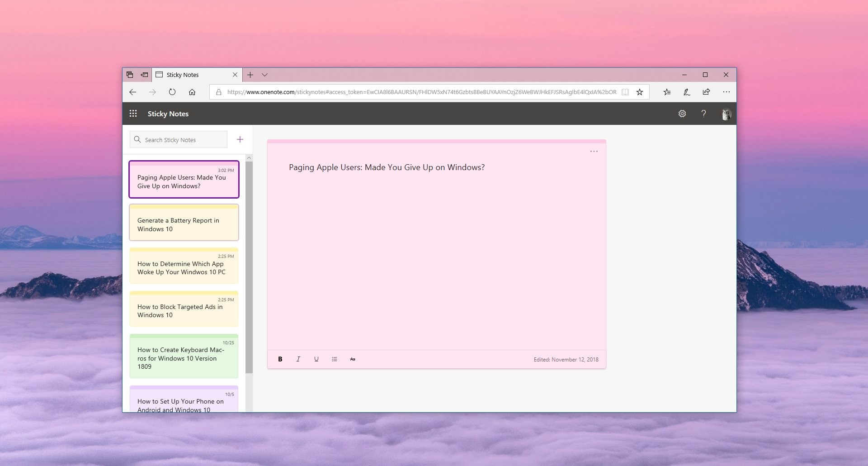Click the Search Sticky Notes field
The height and width of the screenshot is (466, 868).
(179, 139)
